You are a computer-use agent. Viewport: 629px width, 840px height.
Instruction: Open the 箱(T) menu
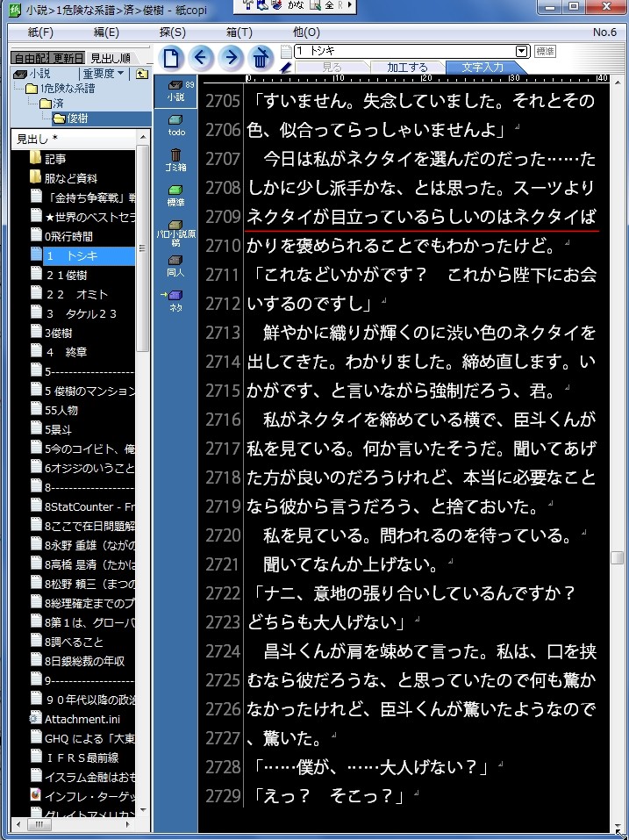[239, 32]
